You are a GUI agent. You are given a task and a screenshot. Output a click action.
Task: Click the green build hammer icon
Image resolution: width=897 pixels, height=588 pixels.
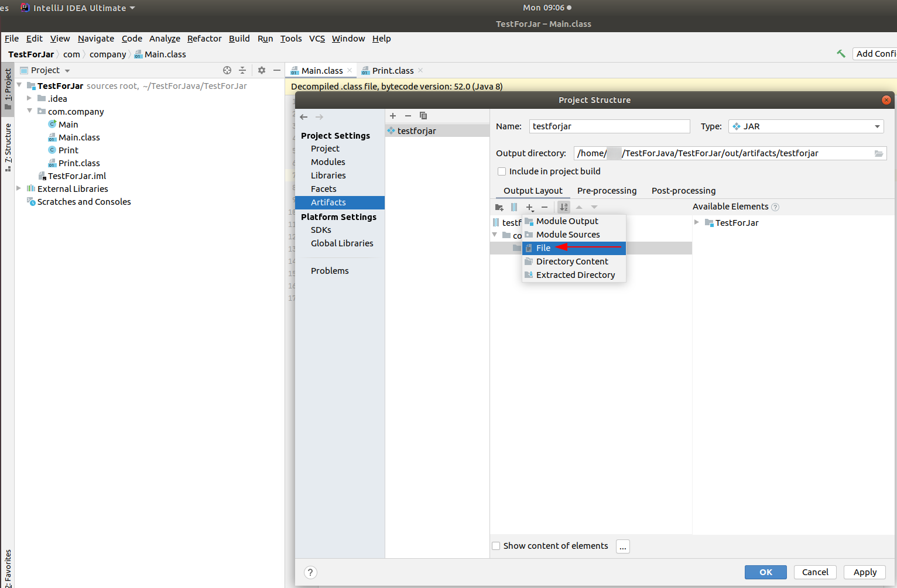841,54
